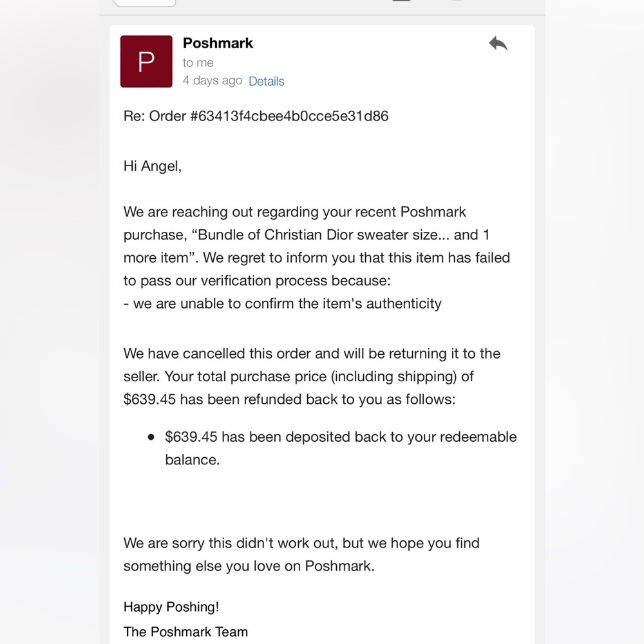The image size is (644, 644).
Task: Click the cancelled order paragraph
Action: [312, 376]
